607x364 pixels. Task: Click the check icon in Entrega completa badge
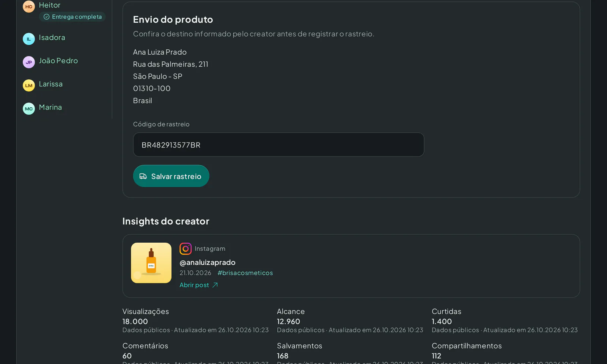click(x=46, y=17)
